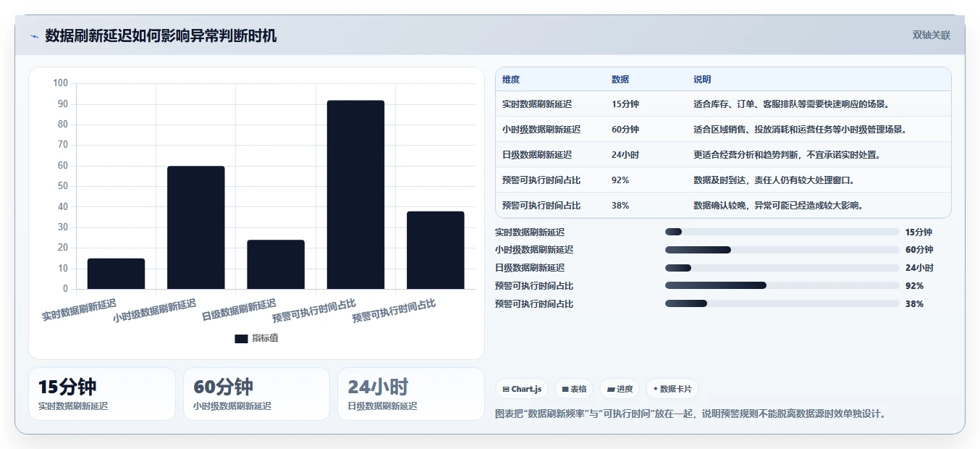Click the 15分钟 progress bar
This screenshot has height=449, width=980.
coord(782,232)
